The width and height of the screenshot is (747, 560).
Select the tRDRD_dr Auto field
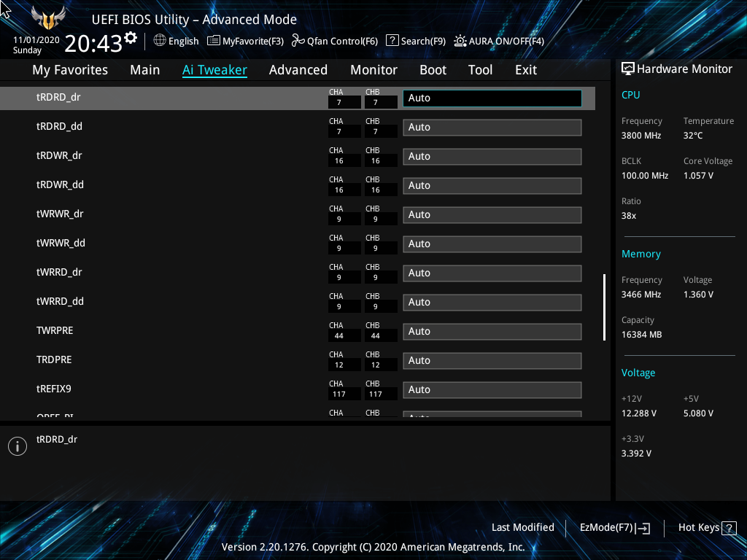coord(492,98)
